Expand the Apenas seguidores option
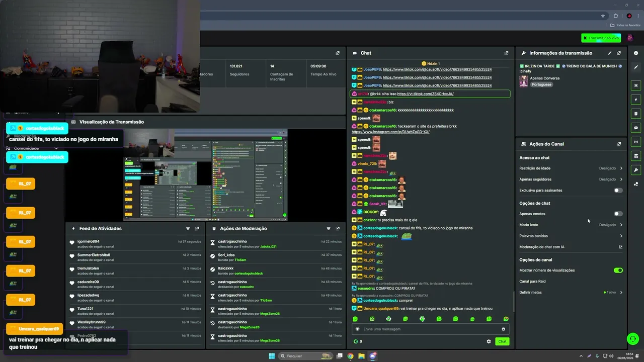Image resolution: width=644 pixels, height=362 pixels. [621, 179]
